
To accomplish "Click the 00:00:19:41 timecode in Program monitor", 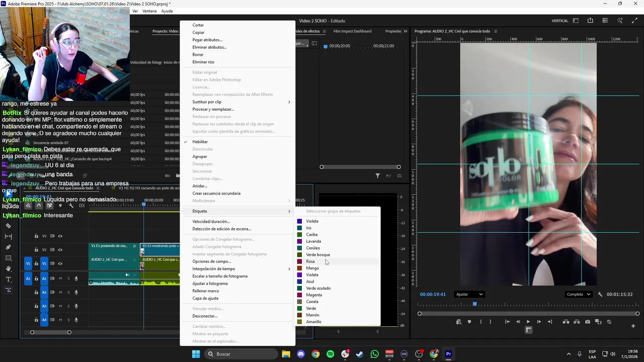I will coord(433,294).
